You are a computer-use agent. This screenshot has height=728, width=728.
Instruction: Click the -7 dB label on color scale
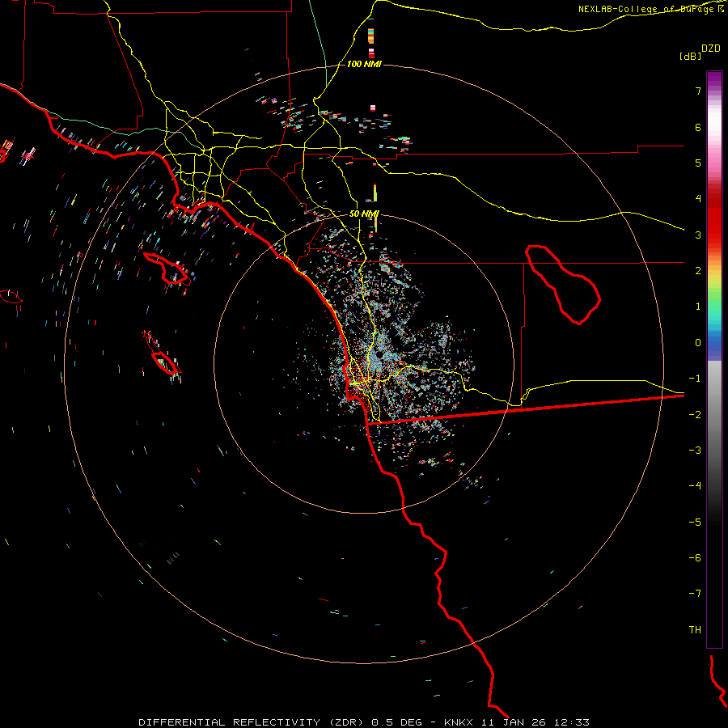695,594
